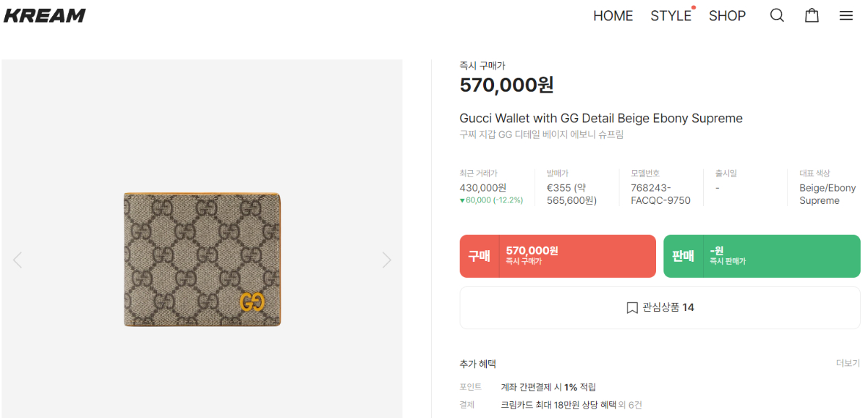Open the shopping bag icon
This screenshot has width=868, height=418.
[x=812, y=15]
